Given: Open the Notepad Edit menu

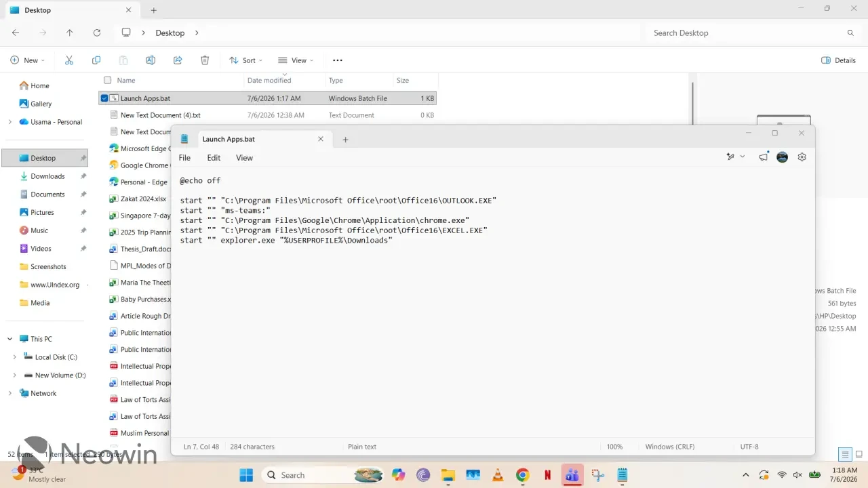Looking at the screenshot, I should click(x=214, y=158).
